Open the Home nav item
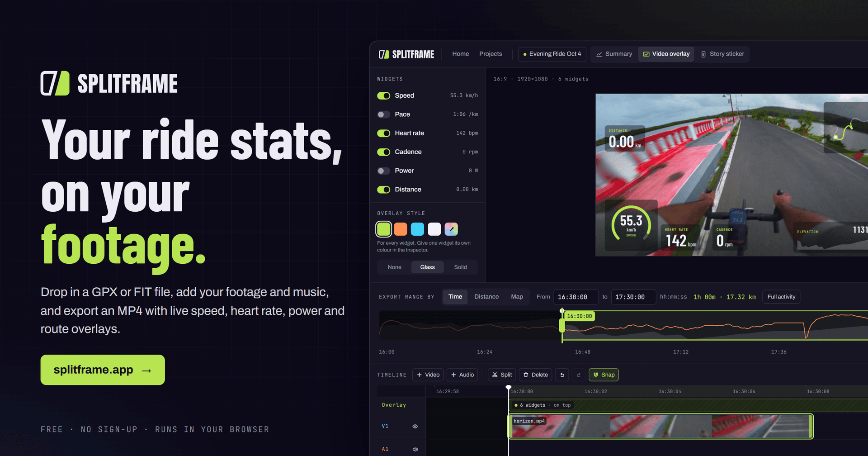Screen dimensions: 868x456 (x=460, y=54)
